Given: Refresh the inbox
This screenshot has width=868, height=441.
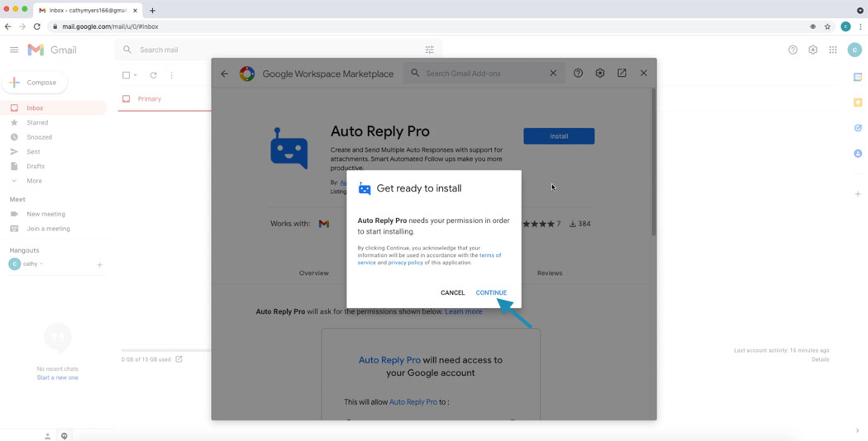Looking at the screenshot, I should [153, 75].
